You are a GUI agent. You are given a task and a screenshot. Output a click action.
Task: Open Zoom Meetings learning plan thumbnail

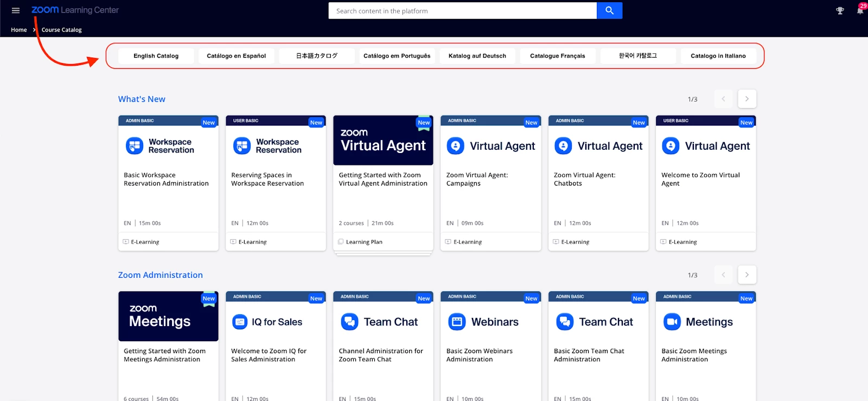(x=168, y=316)
